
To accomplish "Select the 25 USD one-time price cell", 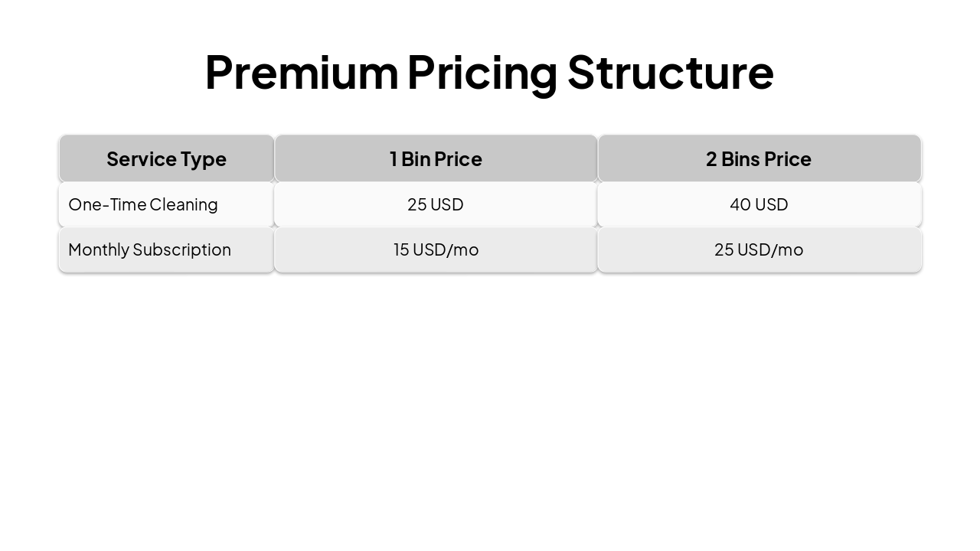I will (x=436, y=204).
